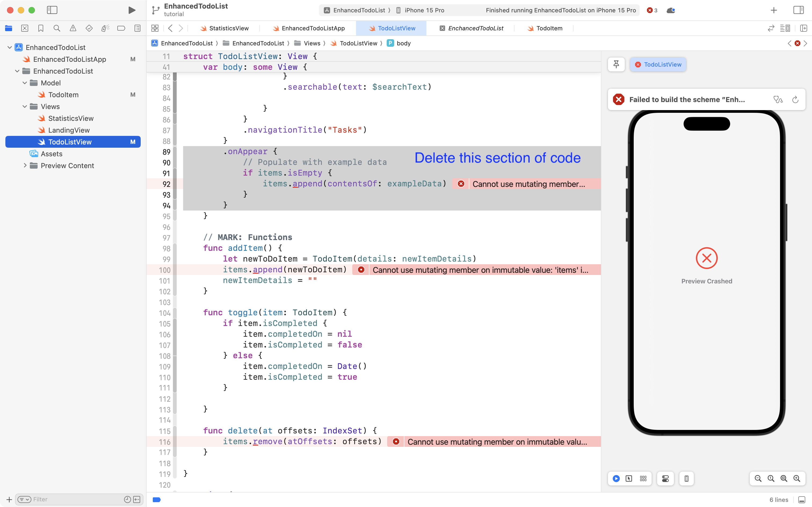Pin the TodoListView preview

pyautogui.click(x=616, y=64)
